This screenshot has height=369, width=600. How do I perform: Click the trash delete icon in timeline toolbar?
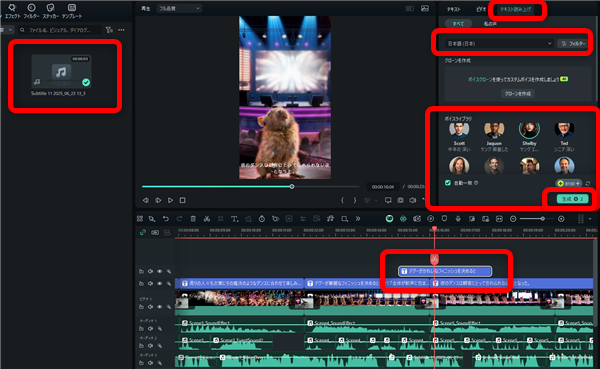click(193, 219)
